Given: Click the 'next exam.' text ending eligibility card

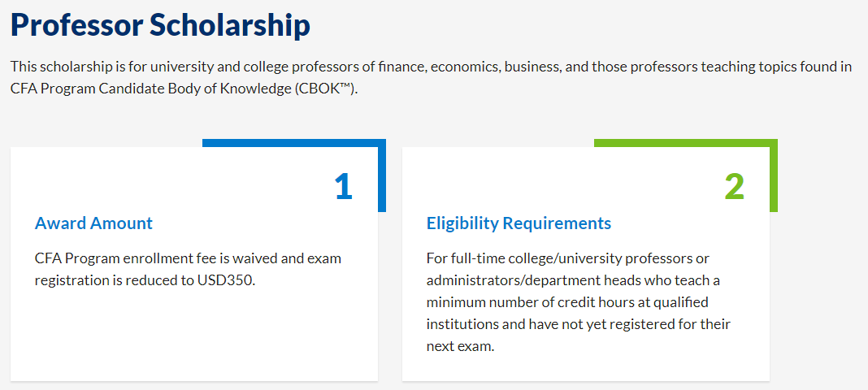Looking at the screenshot, I should pyautogui.click(x=460, y=346).
